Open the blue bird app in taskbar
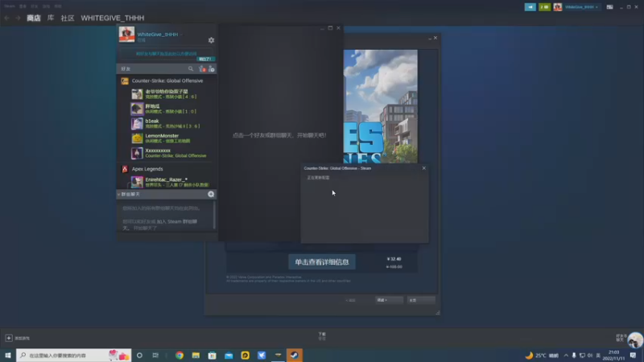This screenshot has height=362, width=644. click(262, 356)
